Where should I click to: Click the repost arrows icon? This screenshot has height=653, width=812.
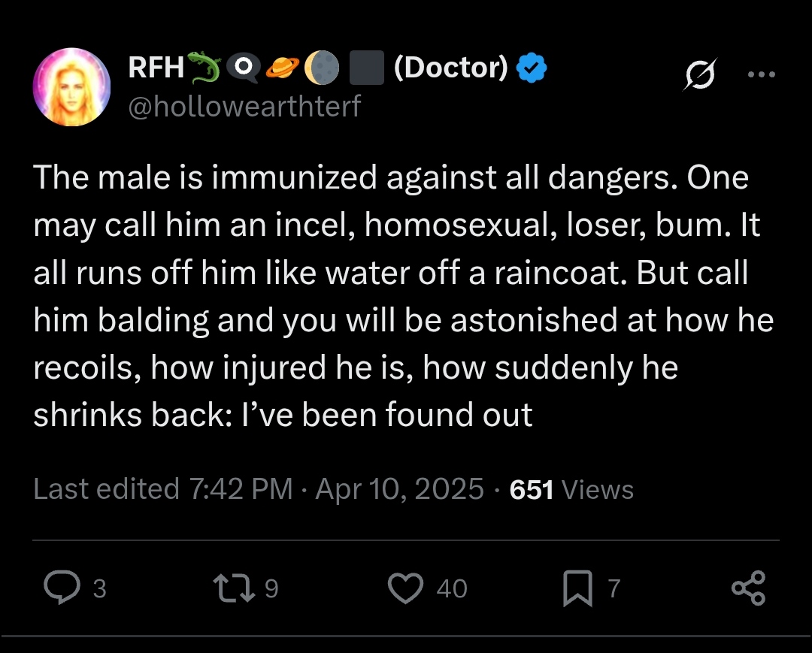(234, 588)
